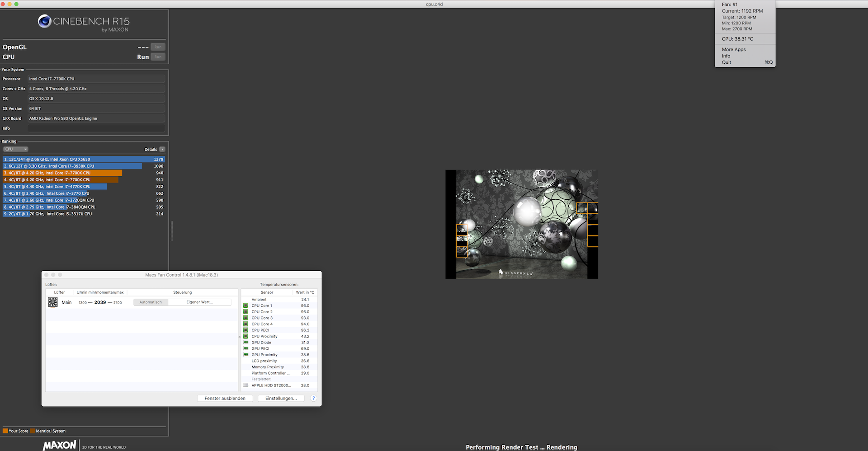Open the CPU ranking type dropdown
Image resolution: width=868 pixels, height=451 pixels.
tap(16, 149)
